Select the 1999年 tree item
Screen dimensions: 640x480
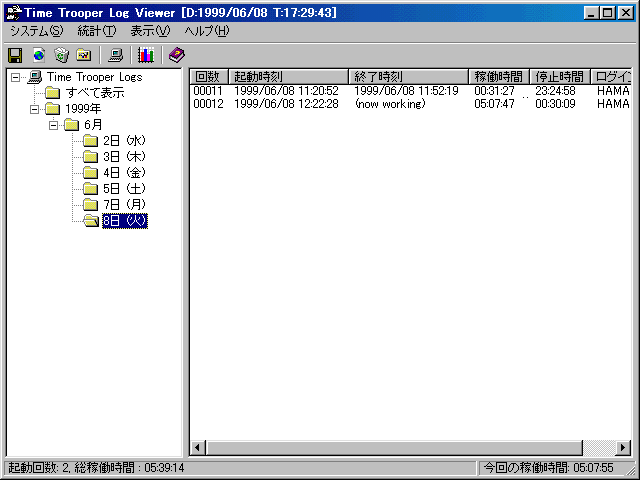[x=83, y=109]
